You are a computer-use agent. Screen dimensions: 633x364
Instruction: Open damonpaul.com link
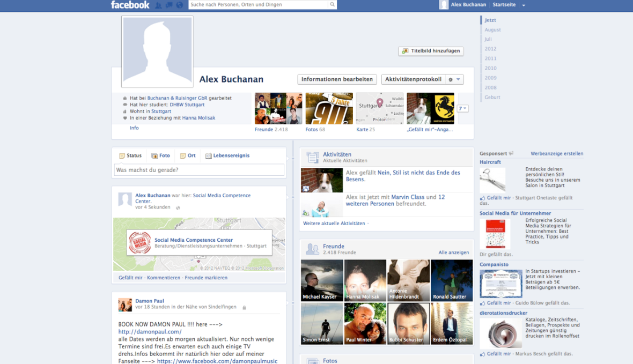pos(150,332)
